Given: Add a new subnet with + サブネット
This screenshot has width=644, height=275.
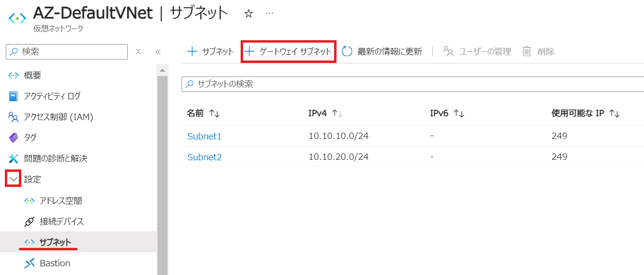Looking at the screenshot, I should (211, 51).
